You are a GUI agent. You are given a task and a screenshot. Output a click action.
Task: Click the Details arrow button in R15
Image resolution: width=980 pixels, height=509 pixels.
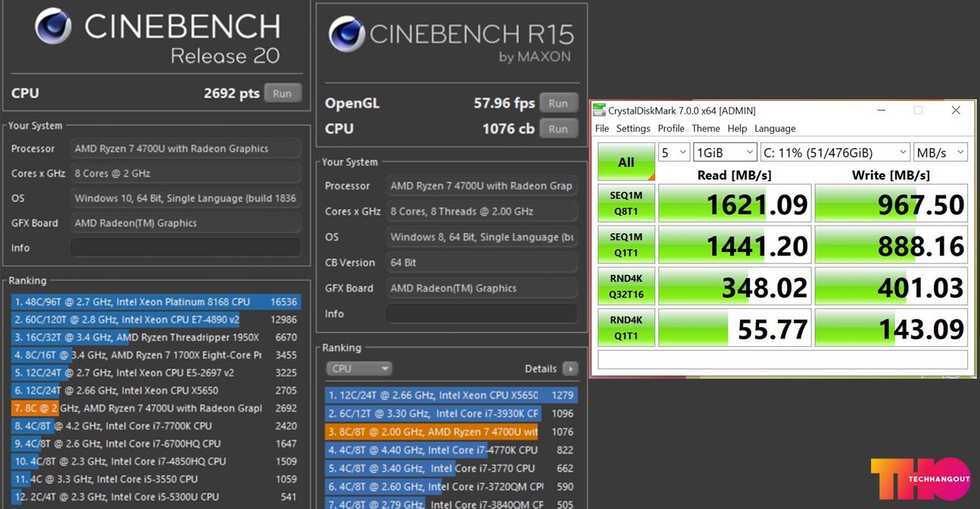[571, 369]
